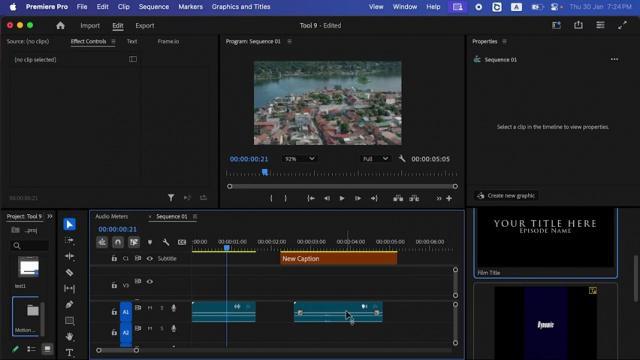Viewport: 640px width, 360px height.
Task: Play the program monitor
Action: pos(342,198)
